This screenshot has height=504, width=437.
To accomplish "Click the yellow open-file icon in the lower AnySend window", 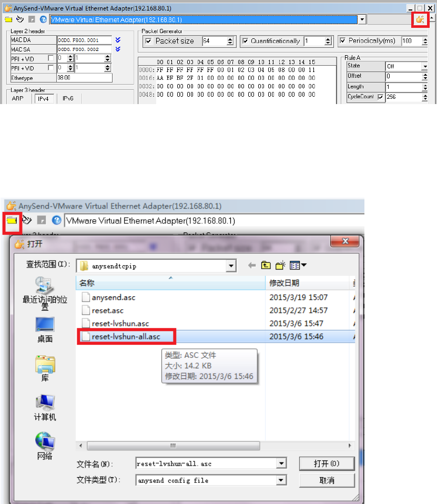I will tap(12, 221).
